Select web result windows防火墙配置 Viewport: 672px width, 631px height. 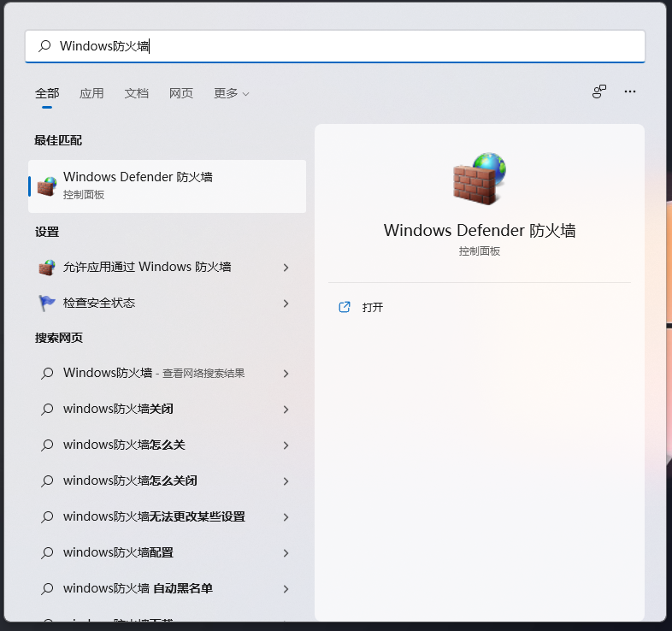coord(118,552)
